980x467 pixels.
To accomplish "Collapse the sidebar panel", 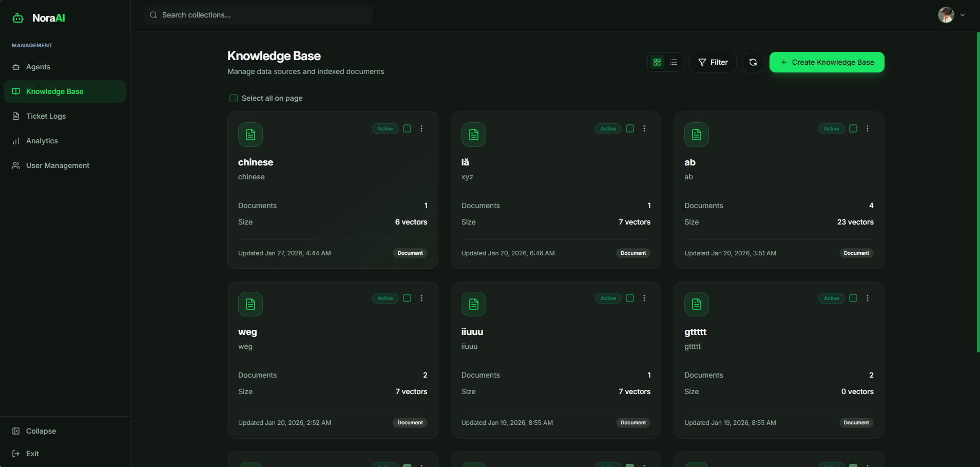I will pyautogui.click(x=41, y=431).
